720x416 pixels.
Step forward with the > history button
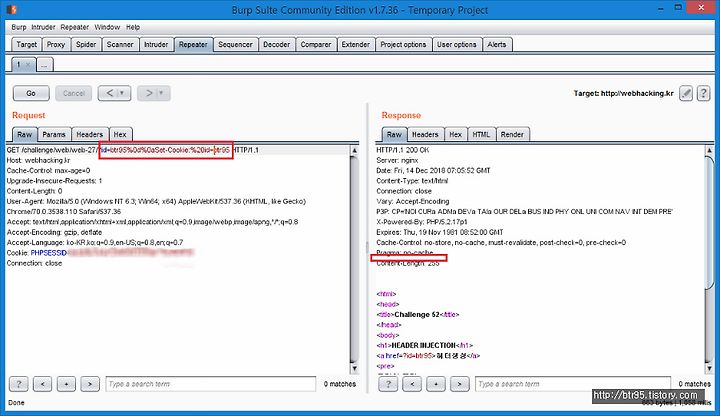(x=149, y=93)
